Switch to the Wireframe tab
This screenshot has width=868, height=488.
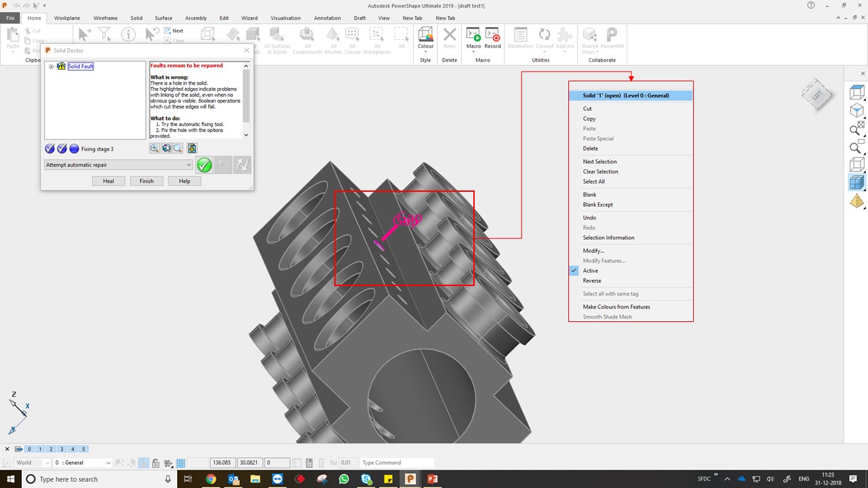(104, 18)
